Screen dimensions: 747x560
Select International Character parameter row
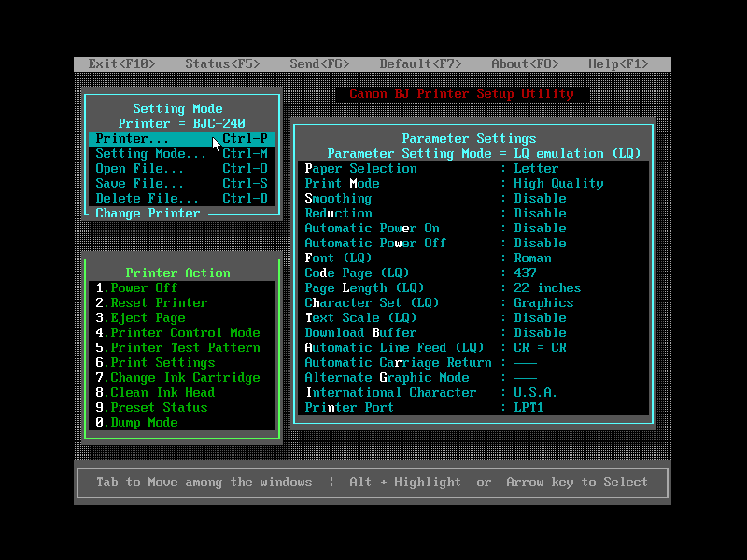(473, 392)
